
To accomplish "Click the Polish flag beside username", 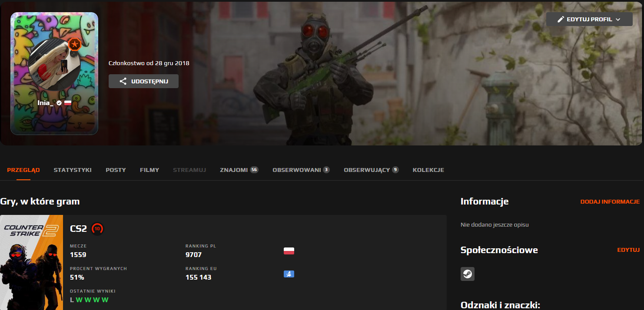I will click(x=68, y=103).
